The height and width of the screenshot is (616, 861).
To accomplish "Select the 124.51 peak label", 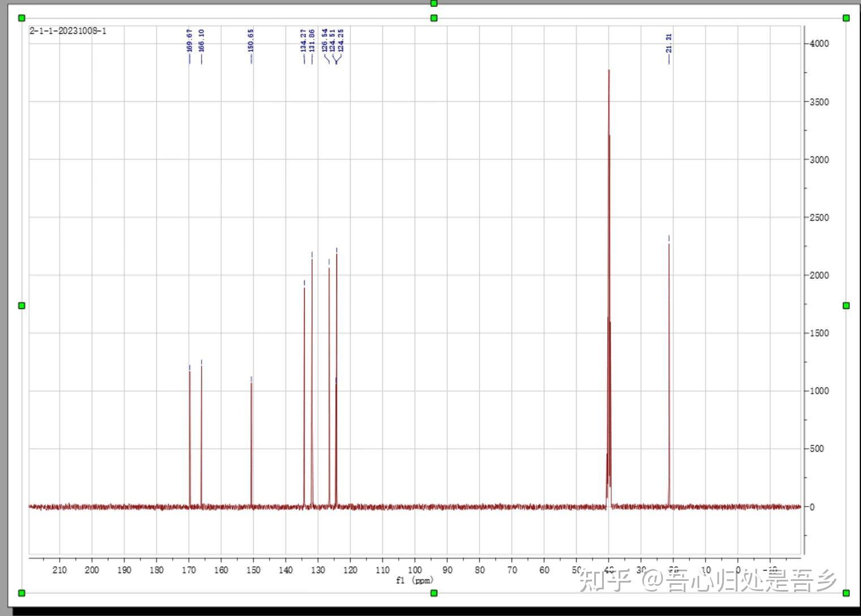I will 333,40.
